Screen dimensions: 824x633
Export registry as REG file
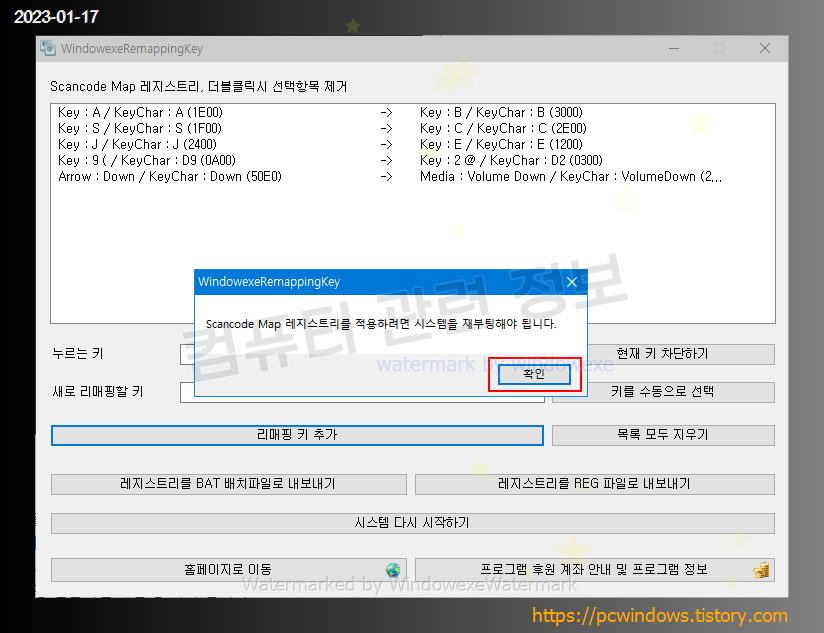click(594, 484)
